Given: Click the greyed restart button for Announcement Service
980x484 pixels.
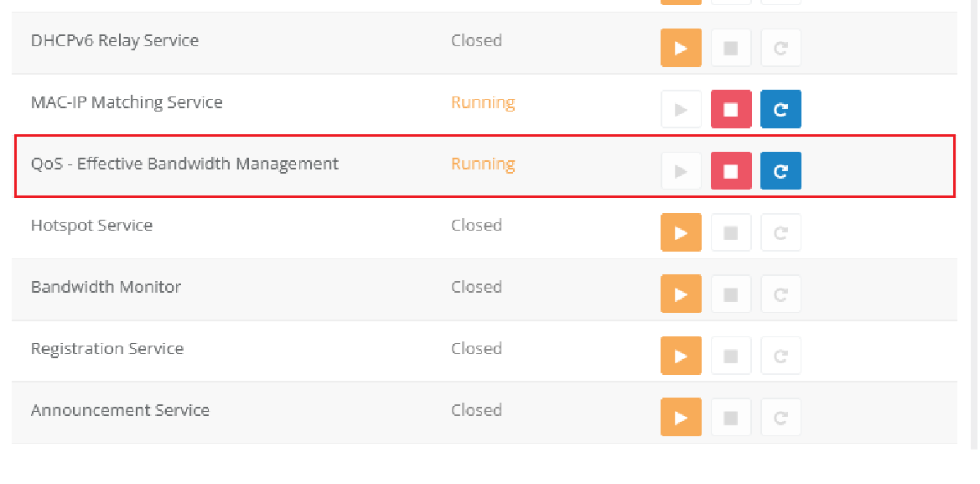Looking at the screenshot, I should (780, 417).
